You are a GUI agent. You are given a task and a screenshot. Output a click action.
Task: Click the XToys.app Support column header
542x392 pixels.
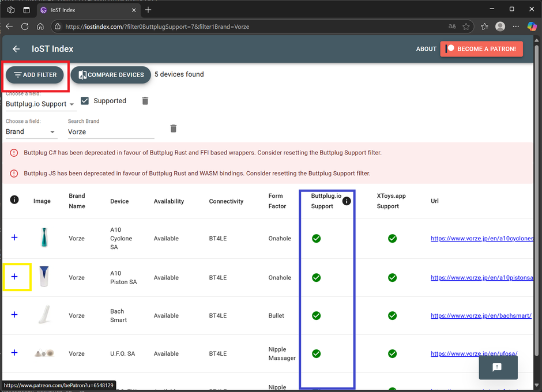pyautogui.click(x=391, y=201)
